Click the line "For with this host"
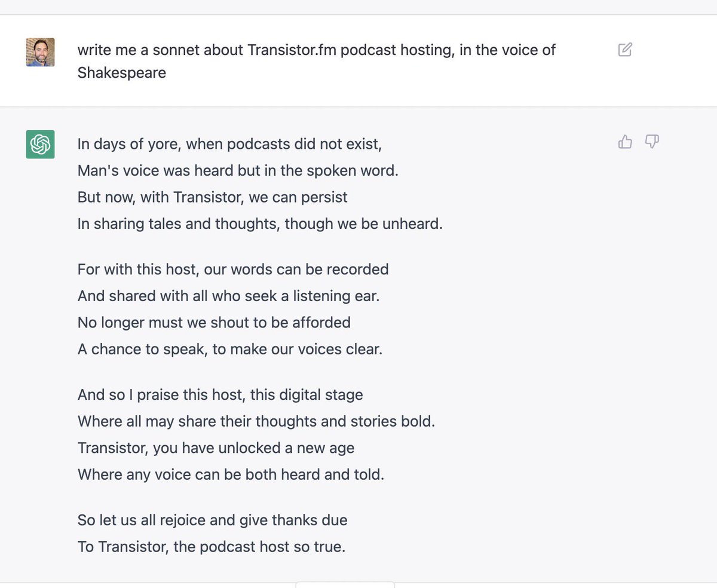Viewport: 717px width, 588px height. [x=233, y=269]
